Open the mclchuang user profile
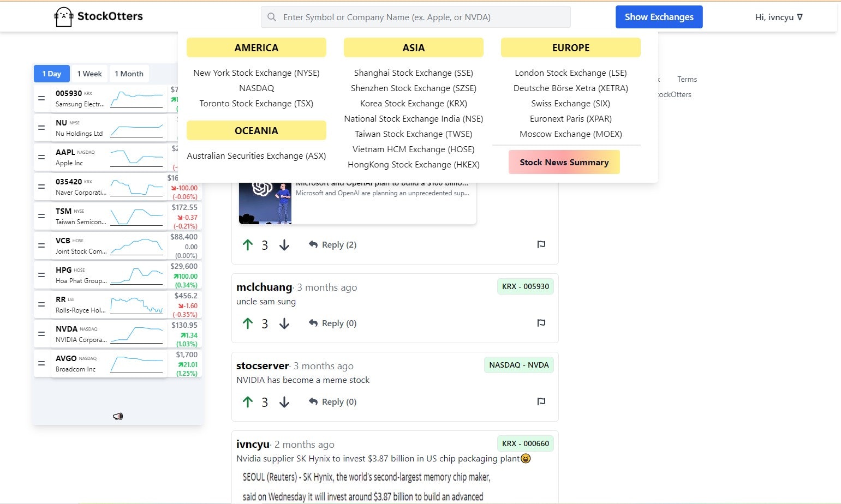Viewport: 841px width, 504px height. [264, 287]
